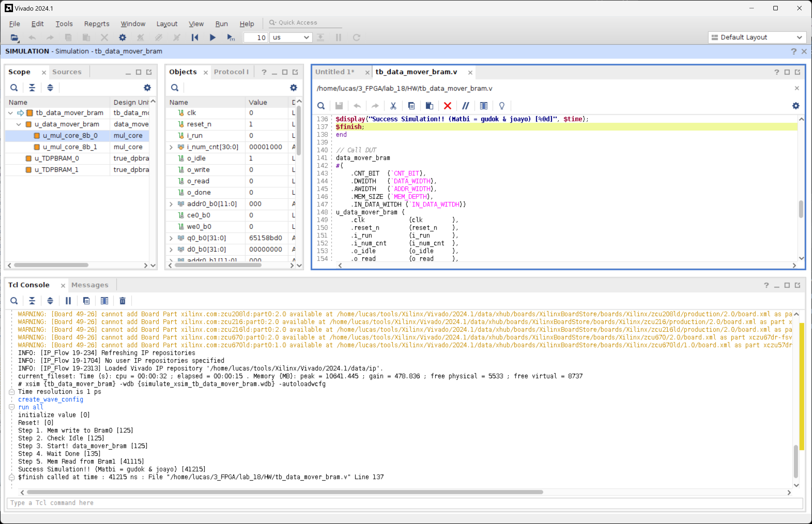This screenshot has width=812, height=524.
Task: Click the Restart simulation icon in main toolbar
Action: tap(195, 38)
